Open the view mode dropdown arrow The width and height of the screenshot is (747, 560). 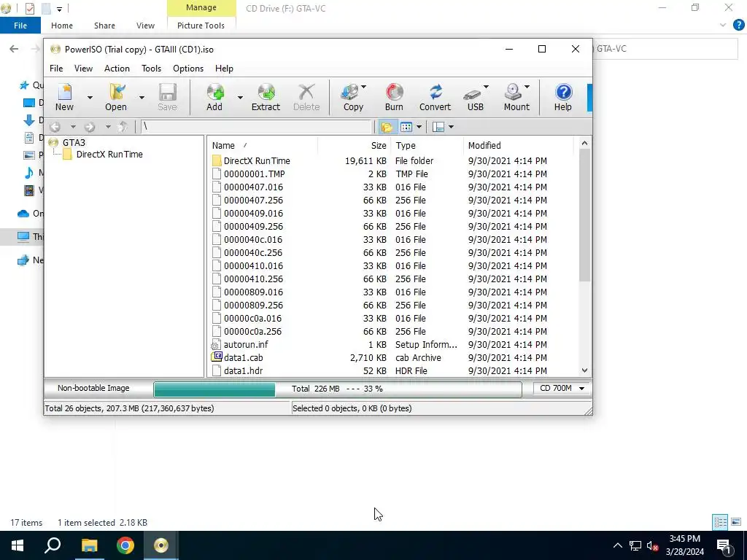(x=419, y=127)
